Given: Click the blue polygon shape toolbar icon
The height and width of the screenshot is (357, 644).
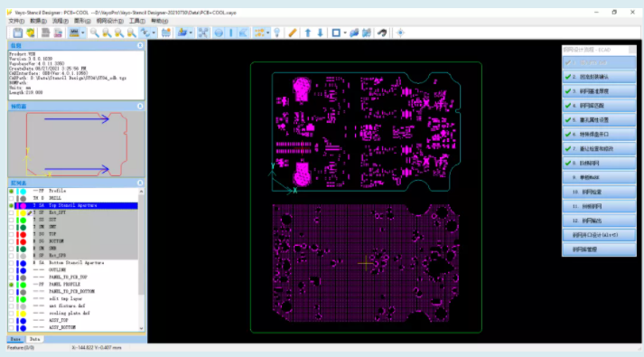Looking at the screenshot, I should click(x=243, y=33).
